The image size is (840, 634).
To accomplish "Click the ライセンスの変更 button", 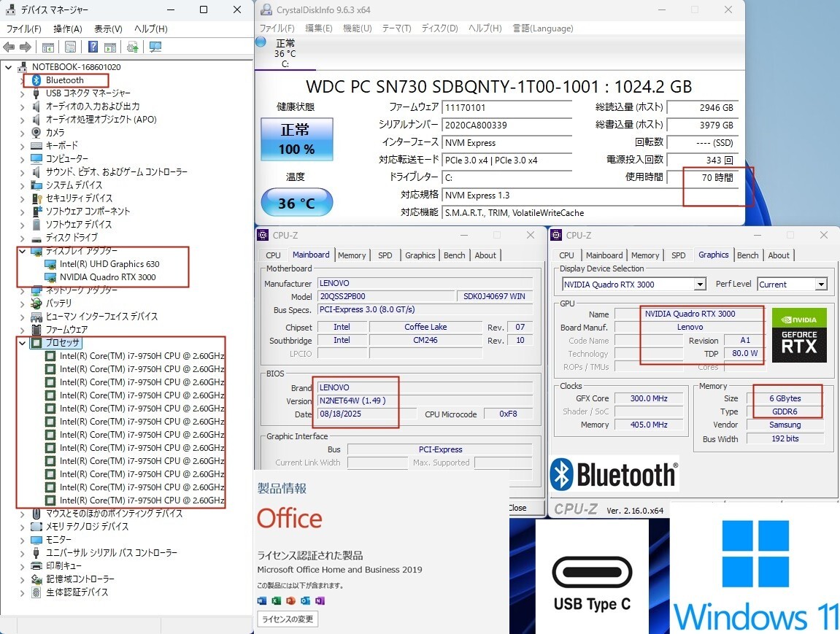I will (x=288, y=619).
